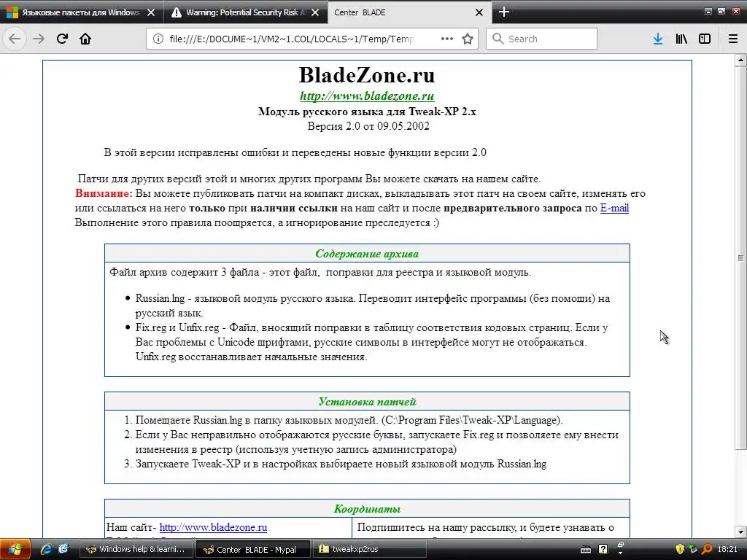Switch to Center BLADE - Mypal taskbar window
747x560 pixels.
coord(253,549)
